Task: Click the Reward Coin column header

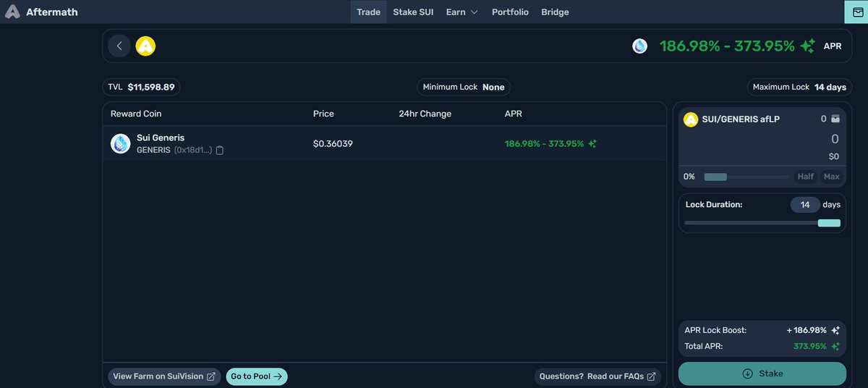Action: (136, 114)
